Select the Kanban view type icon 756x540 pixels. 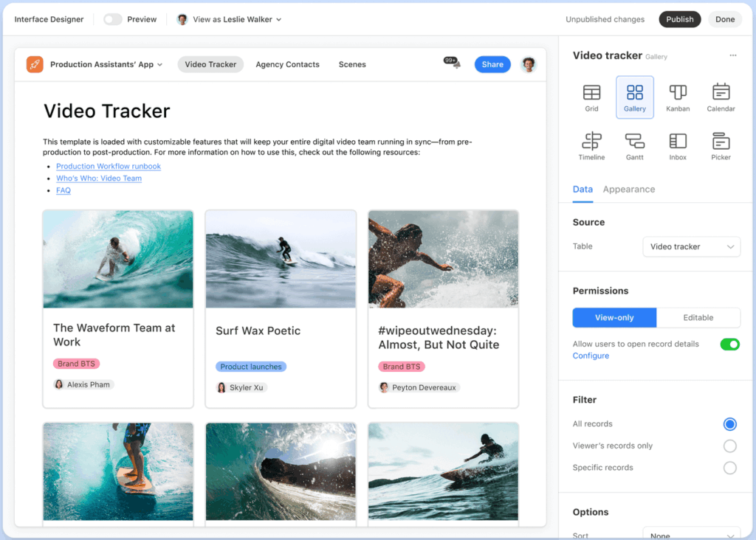tap(678, 97)
